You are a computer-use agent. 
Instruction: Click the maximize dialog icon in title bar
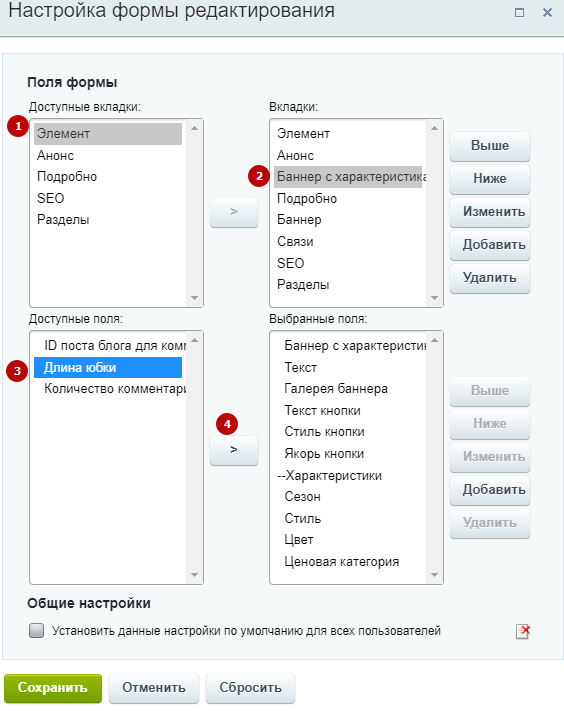point(520,13)
